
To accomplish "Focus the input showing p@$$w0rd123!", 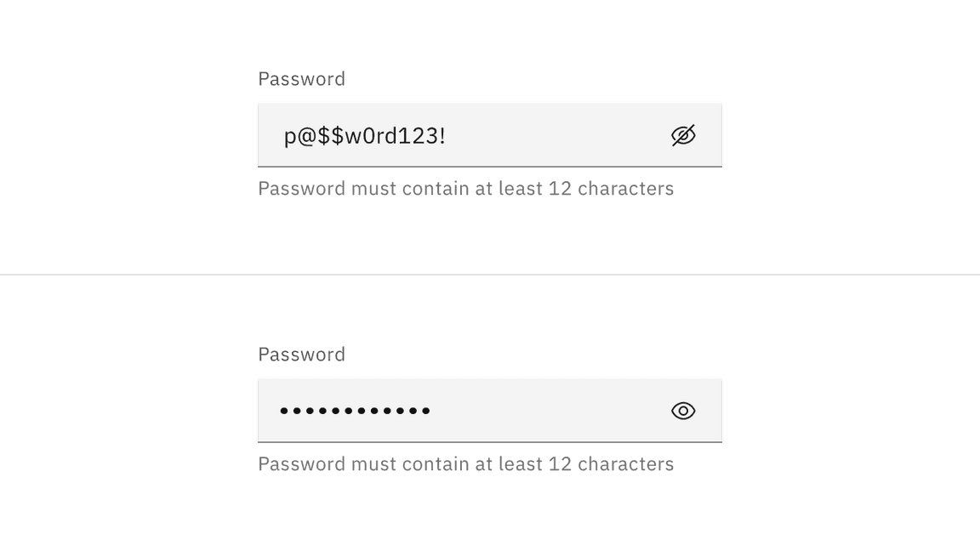I will click(490, 135).
